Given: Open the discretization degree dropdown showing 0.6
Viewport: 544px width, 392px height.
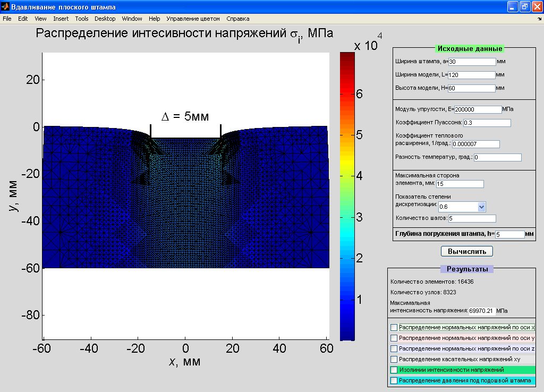Looking at the screenshot, I should (x=481, y=206).
